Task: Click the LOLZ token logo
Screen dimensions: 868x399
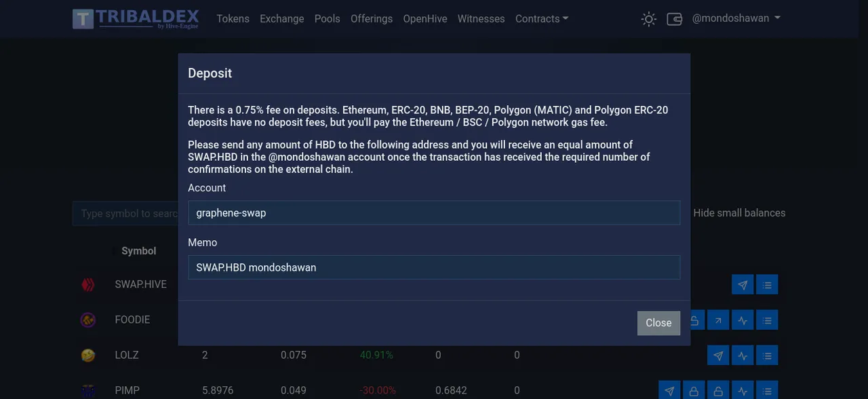Action: [x=88, y=355]
